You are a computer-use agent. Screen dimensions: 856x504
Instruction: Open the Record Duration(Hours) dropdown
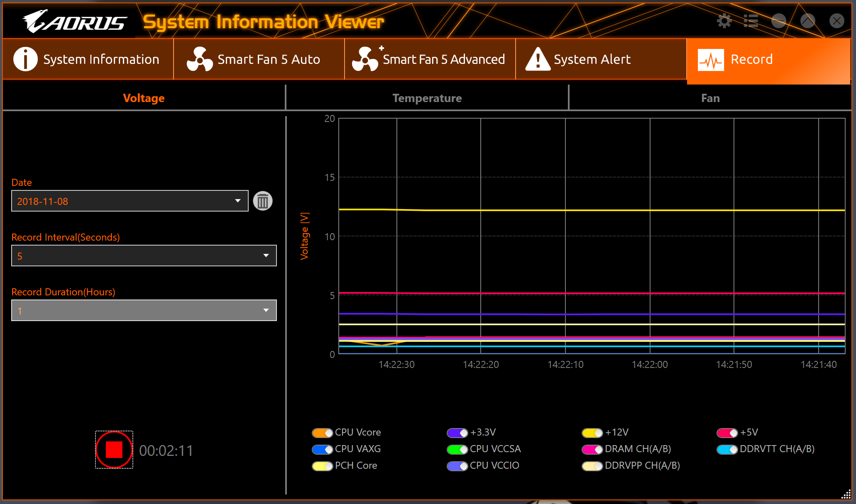coord(144,310)
